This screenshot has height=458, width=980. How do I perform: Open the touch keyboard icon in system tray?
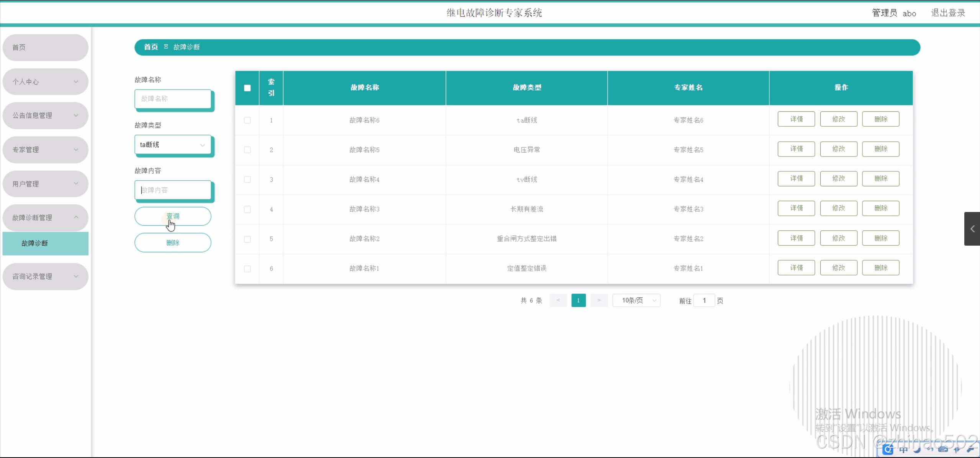(944, 450)
